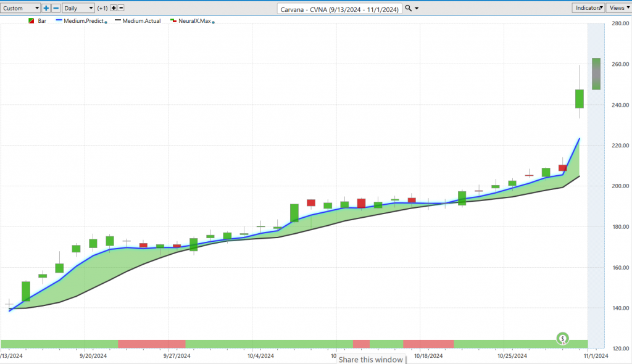
Task: Click the magnifying glass search icon
Action: (x=409, y=8)
